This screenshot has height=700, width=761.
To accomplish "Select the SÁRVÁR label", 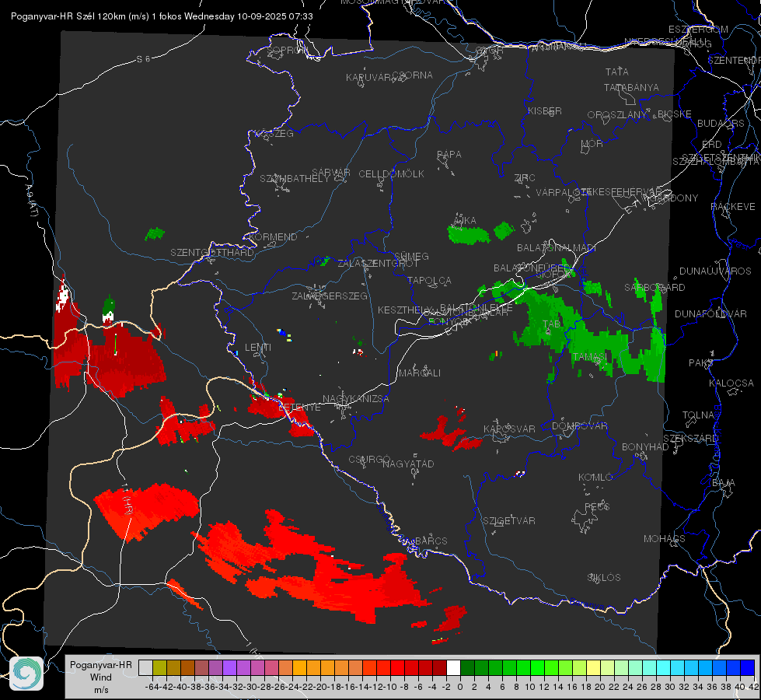I will pos(330,172).
